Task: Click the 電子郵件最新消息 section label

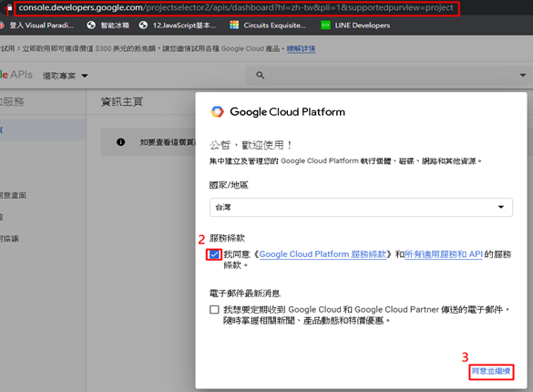Action: pos(245,293)
